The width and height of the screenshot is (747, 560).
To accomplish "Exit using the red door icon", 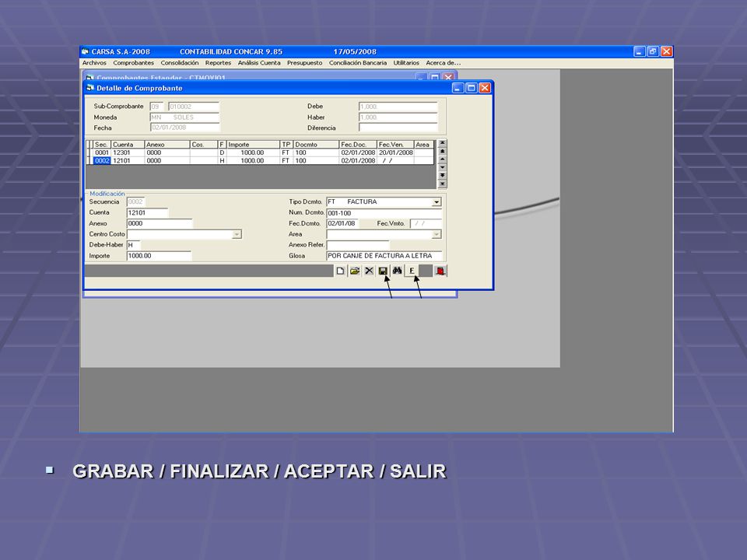I will coord(440,271).
